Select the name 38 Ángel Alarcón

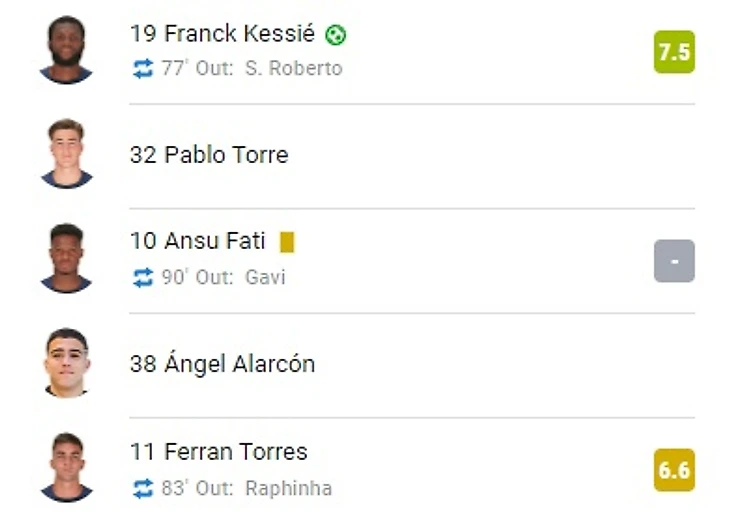[x=222, y=364]
